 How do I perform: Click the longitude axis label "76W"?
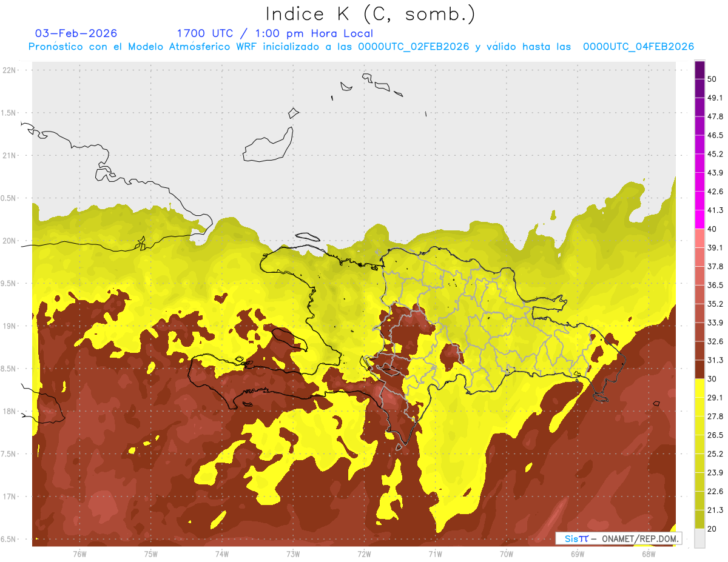point(79,554)
